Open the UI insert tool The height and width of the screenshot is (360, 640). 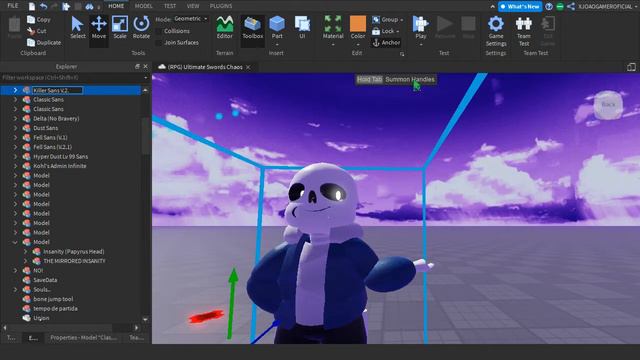302,28
